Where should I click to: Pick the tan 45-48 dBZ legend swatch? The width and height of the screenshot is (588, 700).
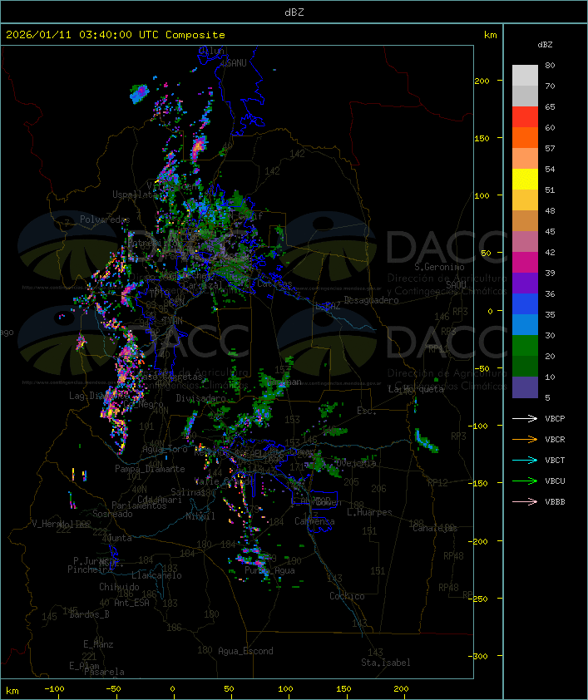[x=525, y=220]
